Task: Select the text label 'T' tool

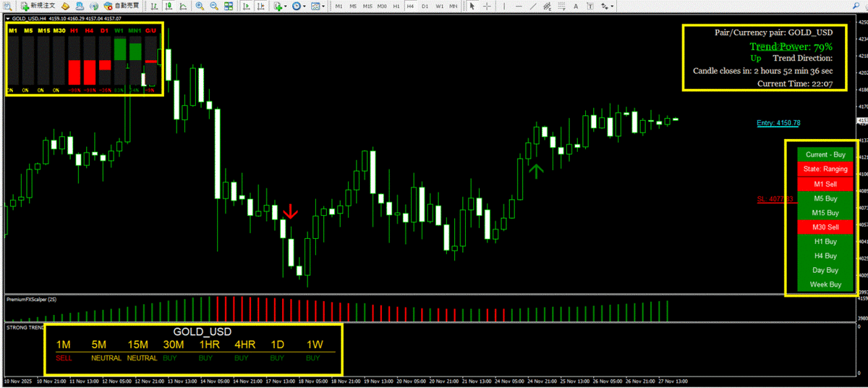Action: pos(590,6)
